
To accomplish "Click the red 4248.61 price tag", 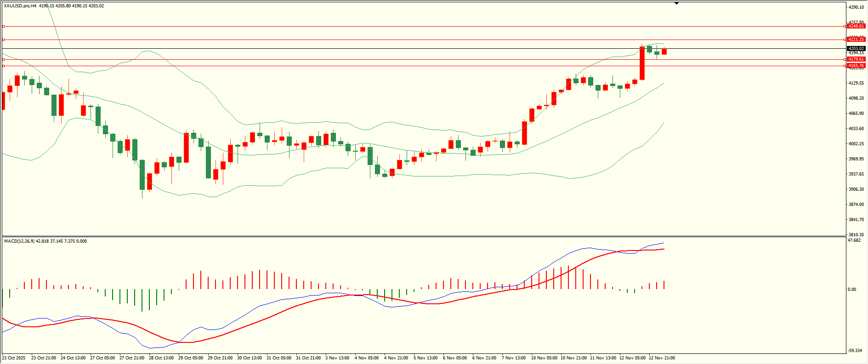I will pos(856,26).
